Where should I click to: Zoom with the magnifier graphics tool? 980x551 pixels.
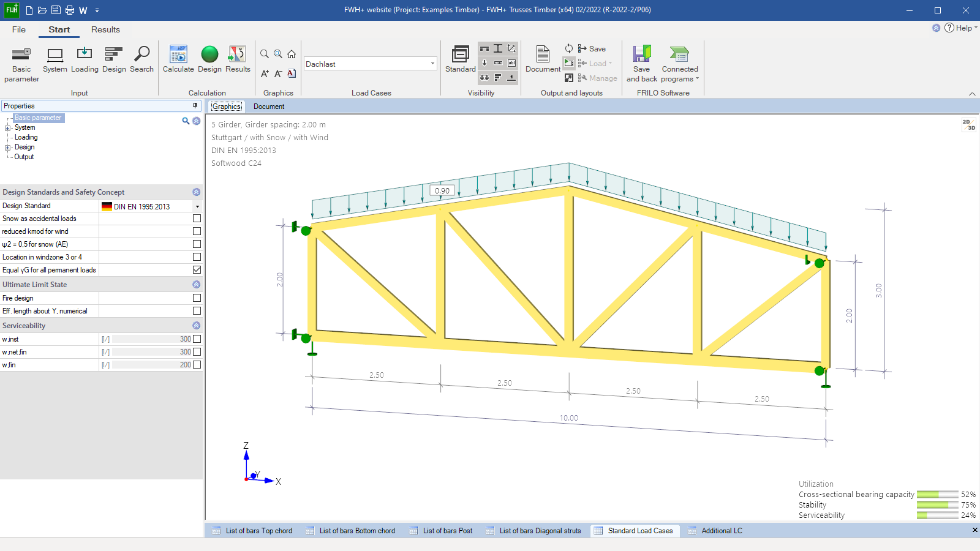[x=265, y=54]
